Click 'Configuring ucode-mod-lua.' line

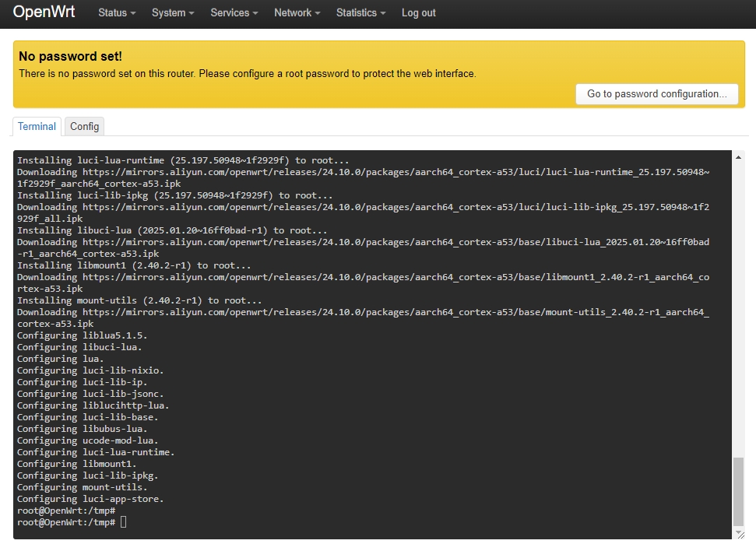(x=88, y=440)
